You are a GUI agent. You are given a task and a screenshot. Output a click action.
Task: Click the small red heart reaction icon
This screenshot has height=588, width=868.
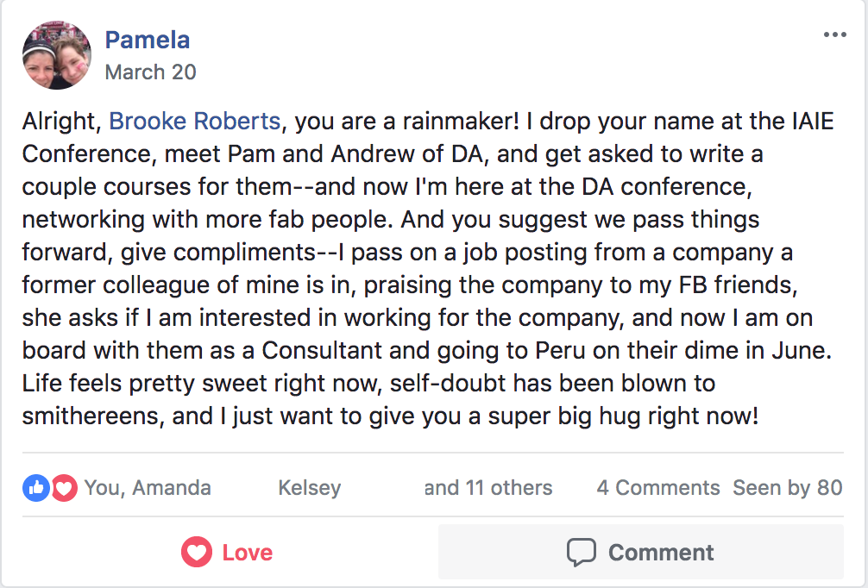(x=63, y=488)
